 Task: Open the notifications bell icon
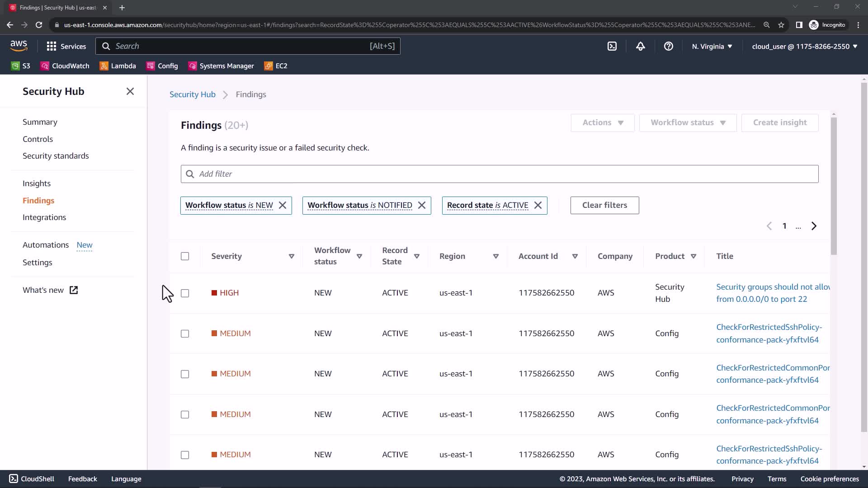640,46
